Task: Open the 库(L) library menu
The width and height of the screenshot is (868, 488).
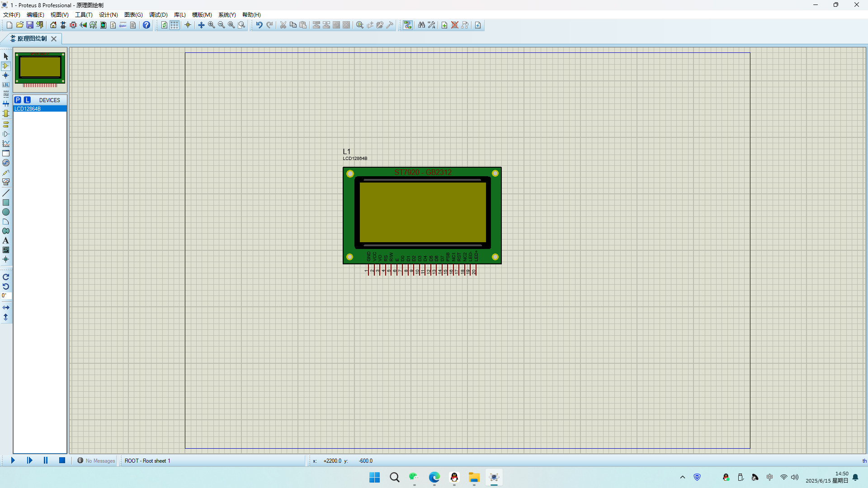Action: click(179, 15)
